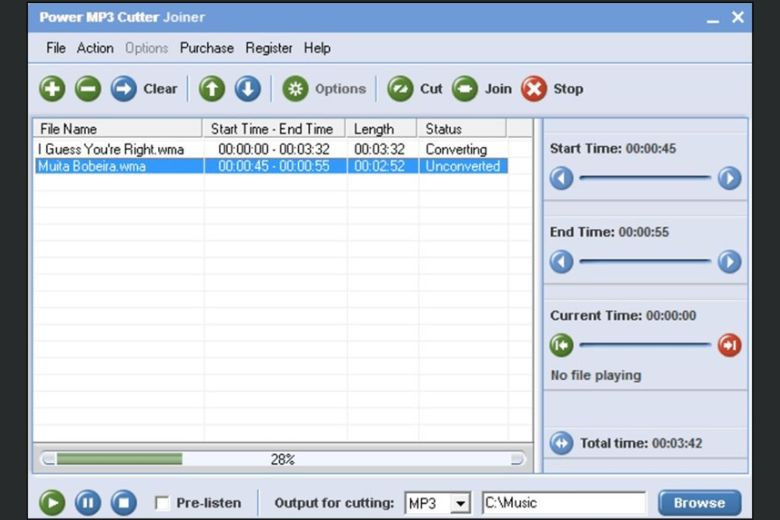The width and height of the screenshot is (780, 520).
Task: Click the 00:00:00 - 00:03:32 time cell
Action: (274, 149)
